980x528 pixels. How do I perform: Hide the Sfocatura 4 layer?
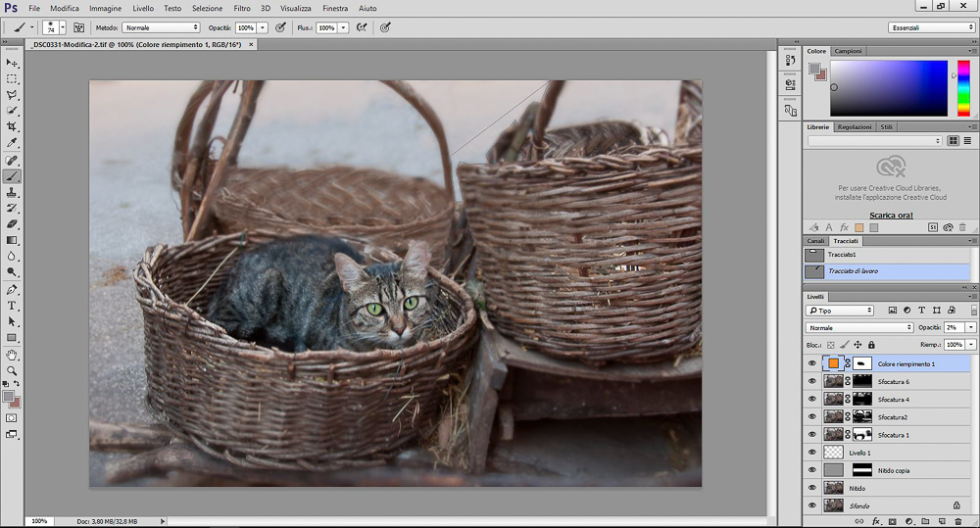click(811, 399)
